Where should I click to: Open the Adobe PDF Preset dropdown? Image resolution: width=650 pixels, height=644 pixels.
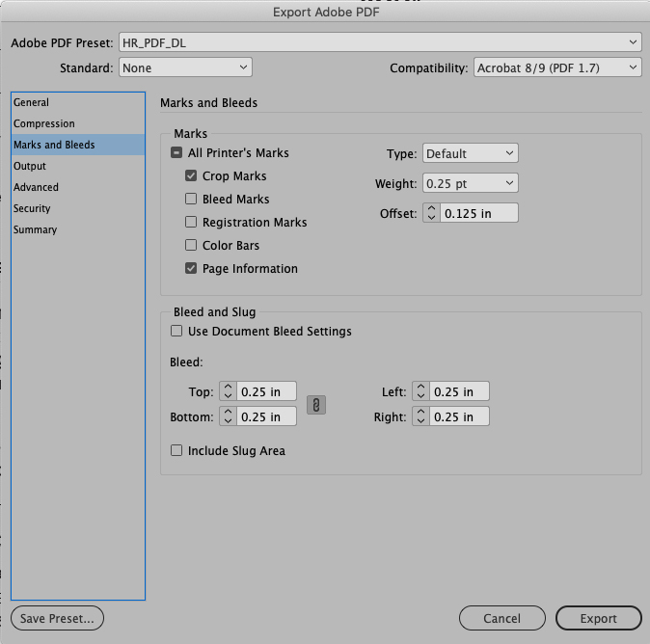coord(380,42)
